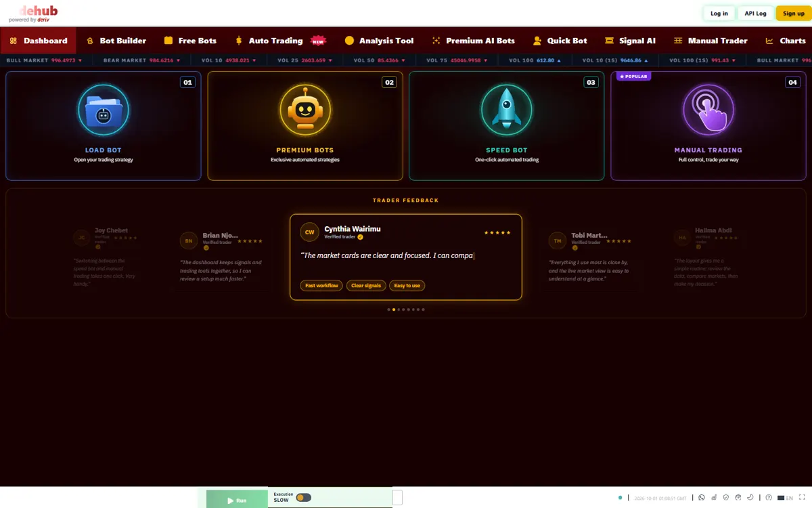812x508 pixels.
Task: Open the help question mark icon
Action: 769,498
